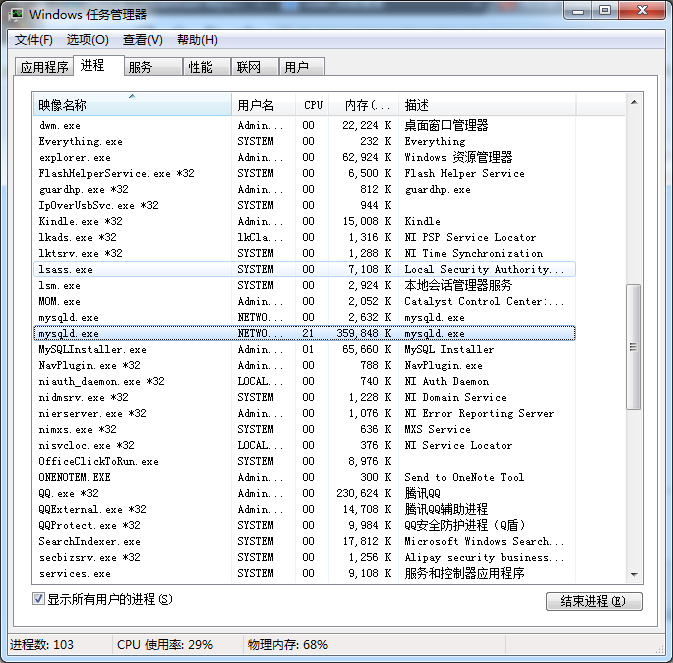Sort by 内存 column header
The height and width of the screenshot is (663, 673).
[364, 105]
